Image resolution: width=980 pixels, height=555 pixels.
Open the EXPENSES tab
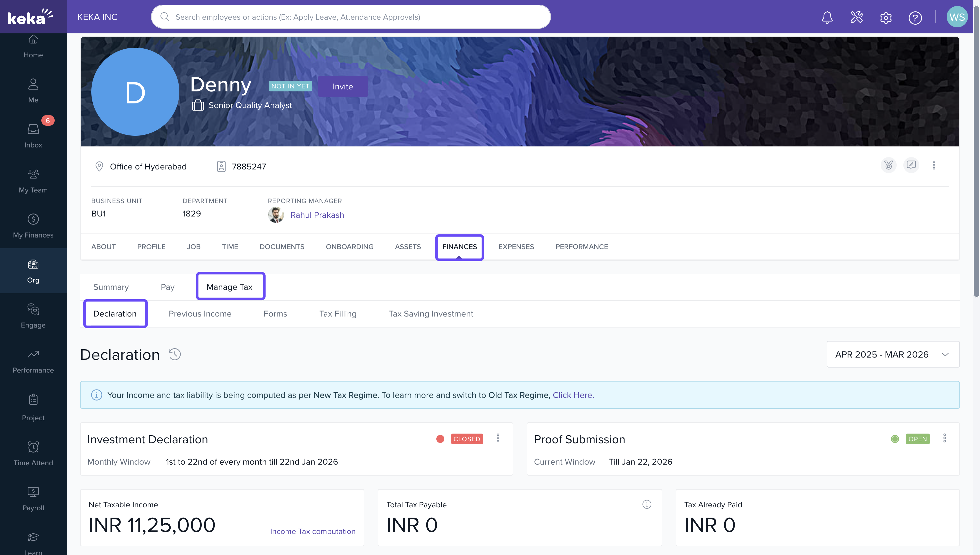[x=516, y=246]
